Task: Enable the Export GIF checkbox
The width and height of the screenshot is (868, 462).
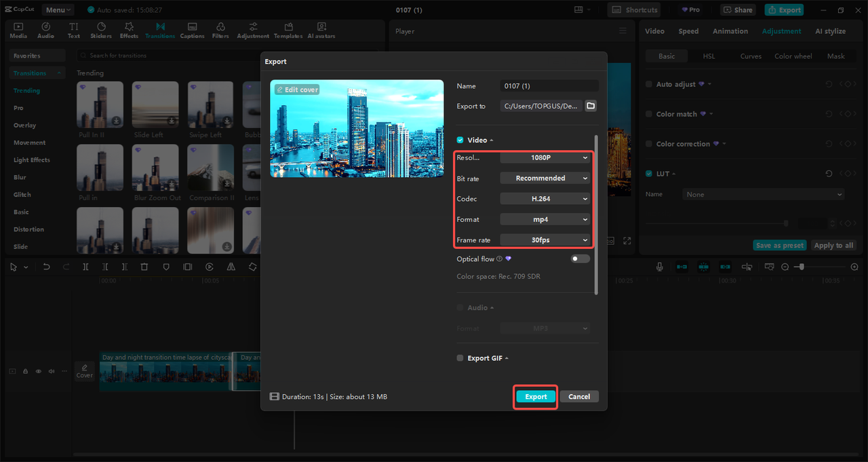Action: click(460, 358)
